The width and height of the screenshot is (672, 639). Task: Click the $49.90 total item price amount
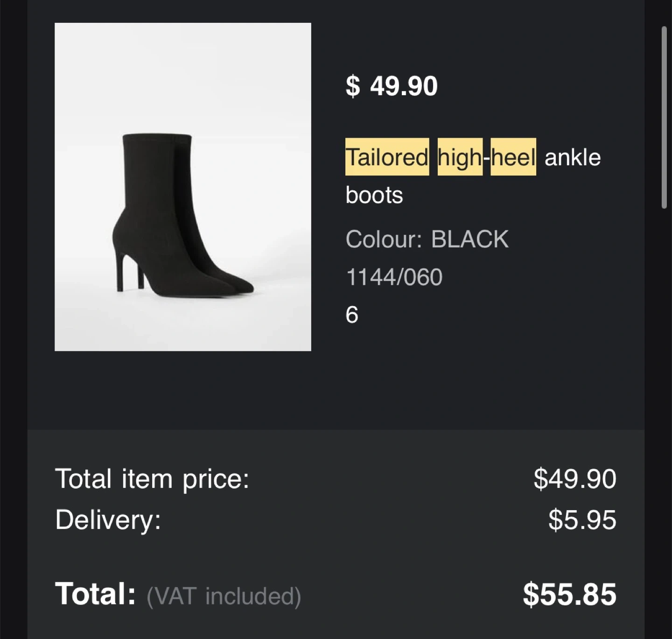tap(574, 479)
